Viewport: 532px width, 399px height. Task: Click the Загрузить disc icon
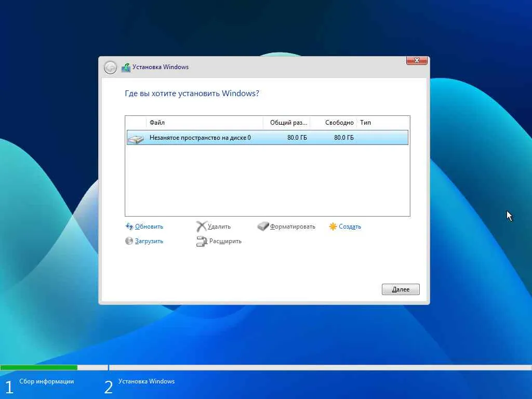pos(129,241)
